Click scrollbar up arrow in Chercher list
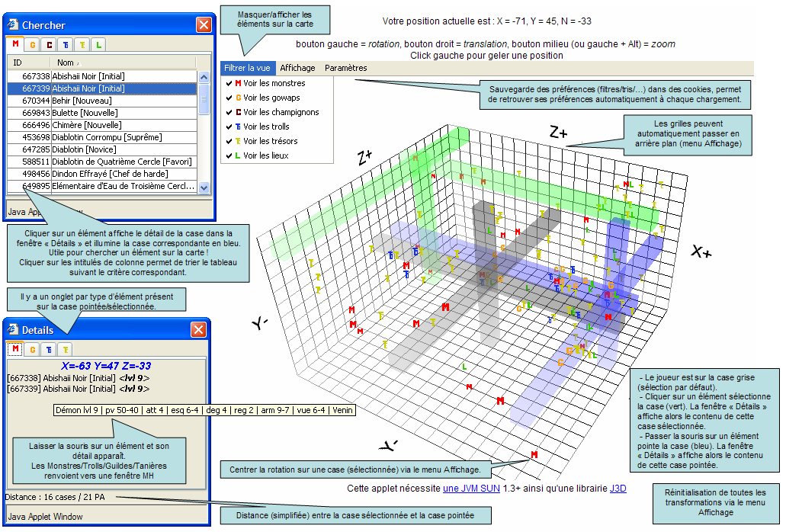Image resolution: width=786 pixels, height=532 pixels. (204, 77)
